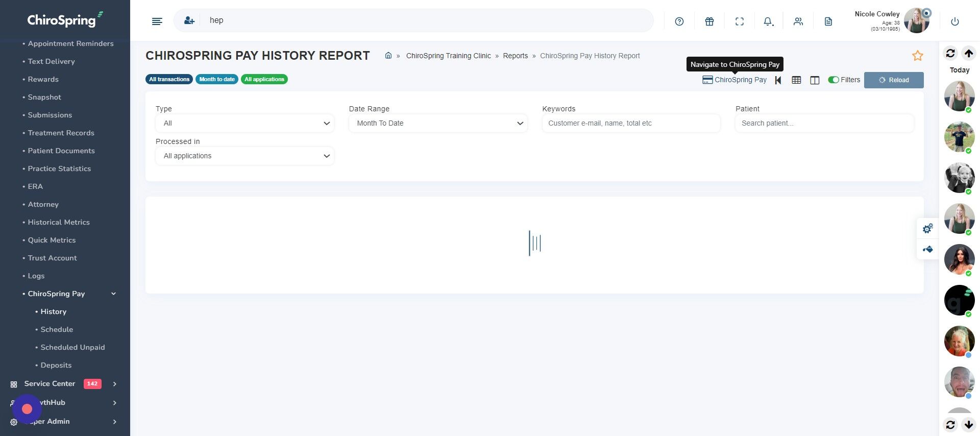Click the Month to date filter badge
The height and width of the screenshot is (436, 980).
pyautogui.click(x=217, y=79)
